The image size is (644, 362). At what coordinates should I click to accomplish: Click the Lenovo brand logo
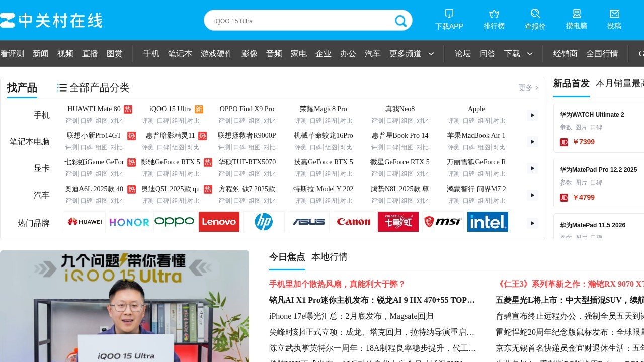point(219,222)
